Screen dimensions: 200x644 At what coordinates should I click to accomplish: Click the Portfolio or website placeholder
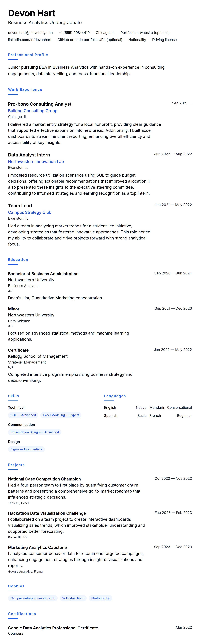tap(145, 33)
